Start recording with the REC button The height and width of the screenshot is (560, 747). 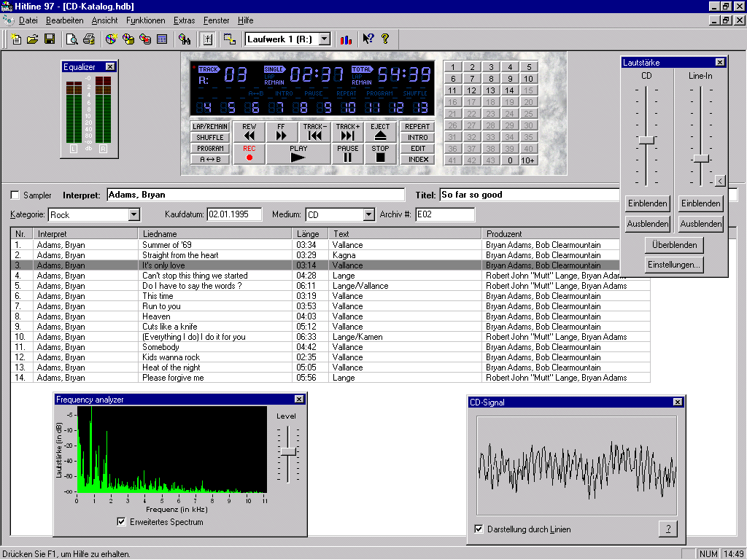pyautogui.click(x=249, y=154)
